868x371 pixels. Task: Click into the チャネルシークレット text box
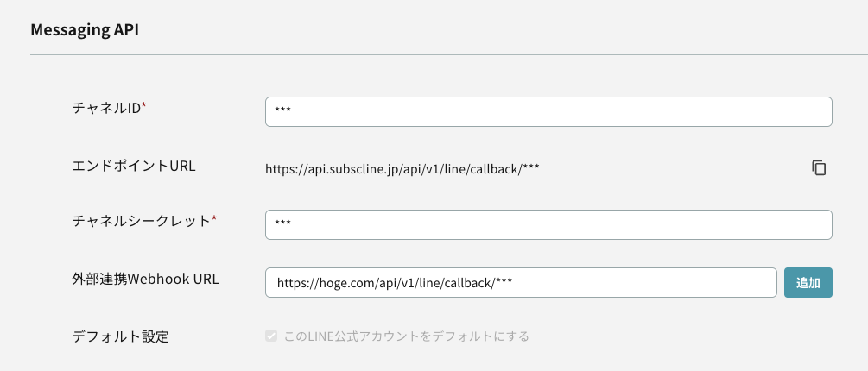pyautogui.click(x=548, y=224)
